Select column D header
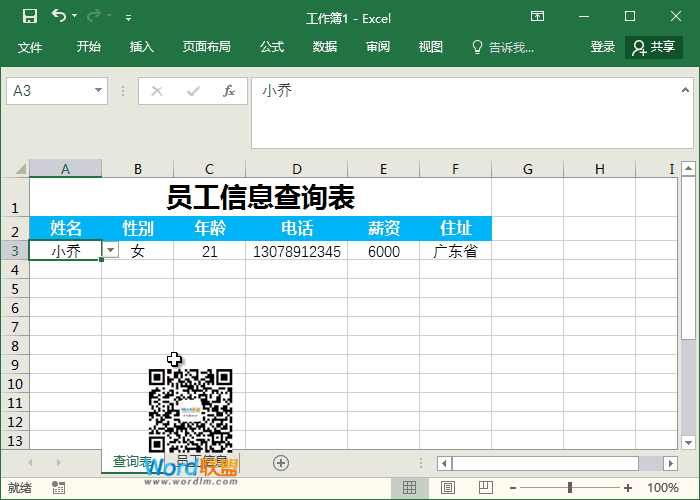This screenshot has height=500, width=700. (x=296, y=169)
